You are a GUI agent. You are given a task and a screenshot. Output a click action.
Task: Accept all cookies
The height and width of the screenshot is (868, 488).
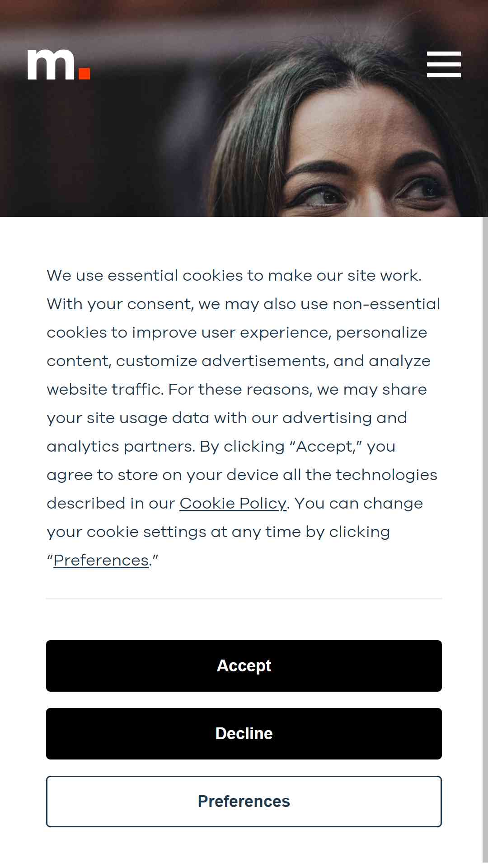[x=244, y=666]
